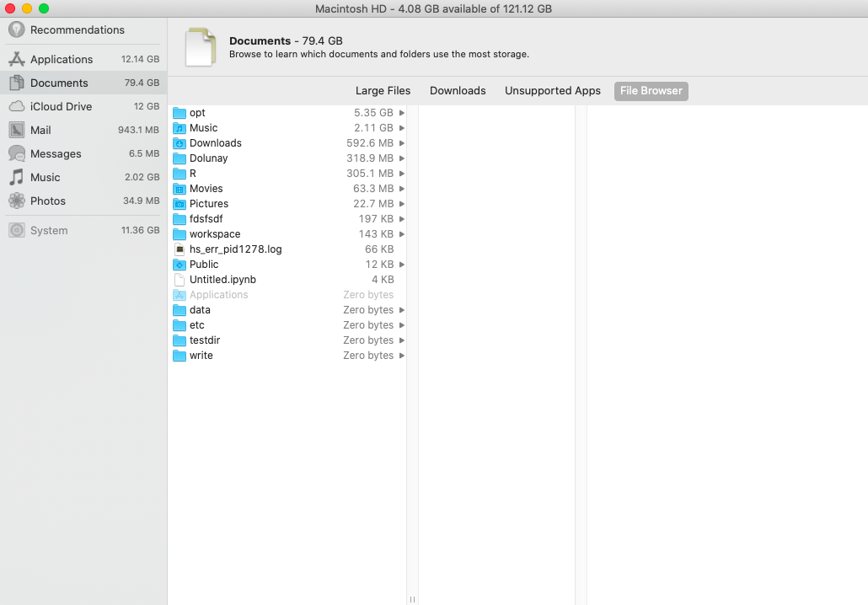
Task: Click the data folder icon
Action: (x=179, y=310)
